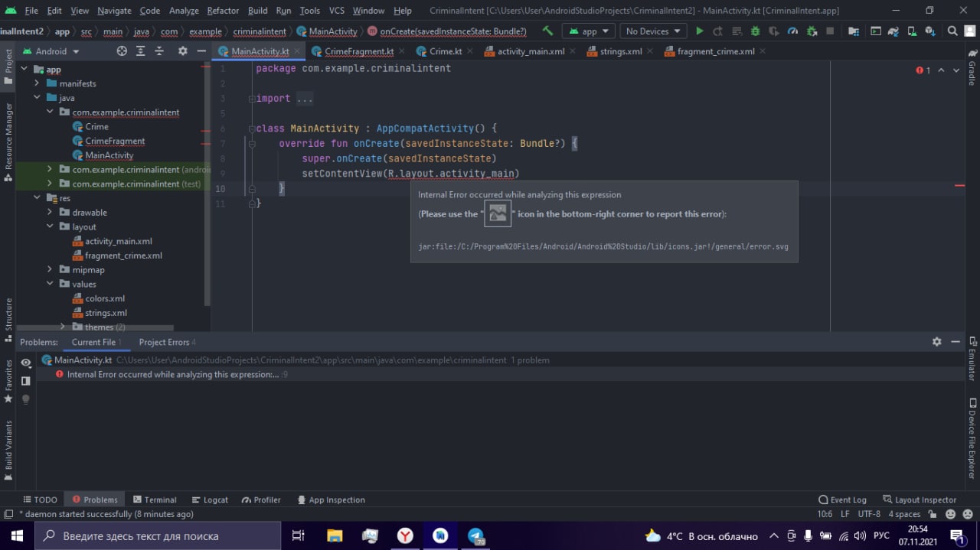Expand the manifests folder
This screenshot has width=980, height=550.
(x=37, y=83)
